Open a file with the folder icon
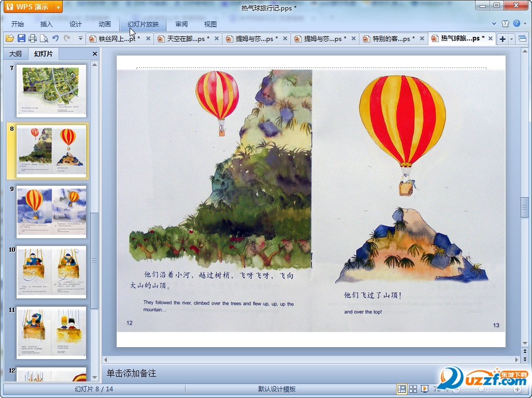 click(10, 38)
